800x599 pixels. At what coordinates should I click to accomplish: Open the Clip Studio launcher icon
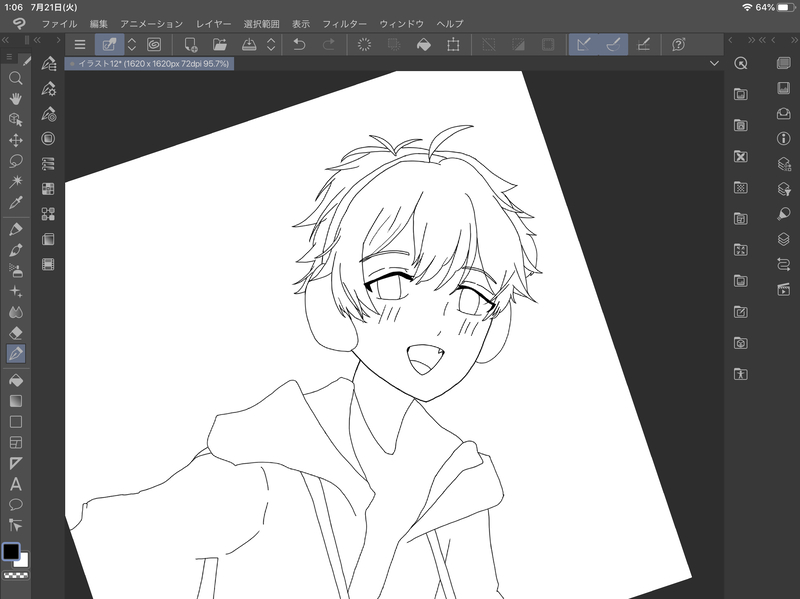pos(154,45)
